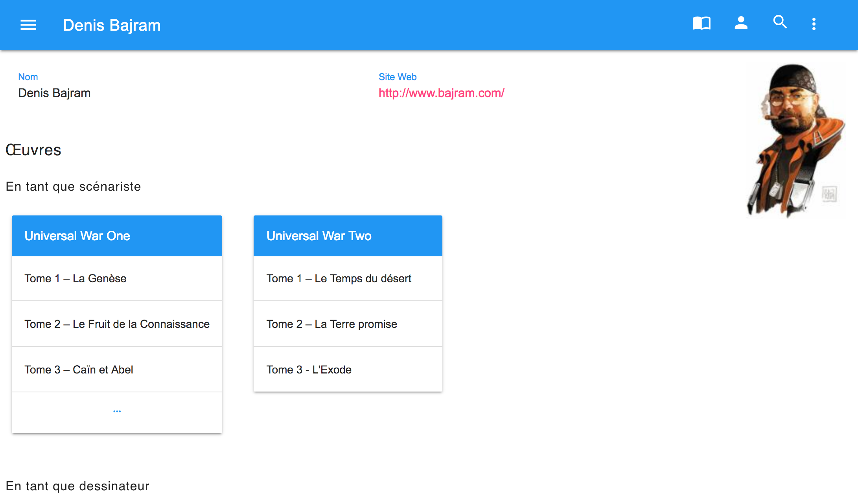Open the bajram.com website link
This screenshot has width=858, height=504.
441,93
